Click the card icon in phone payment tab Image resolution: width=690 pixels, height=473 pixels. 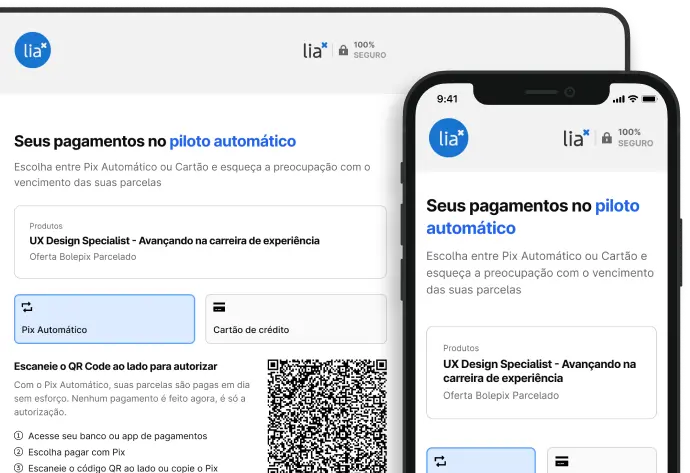click(x=562, y=461)
